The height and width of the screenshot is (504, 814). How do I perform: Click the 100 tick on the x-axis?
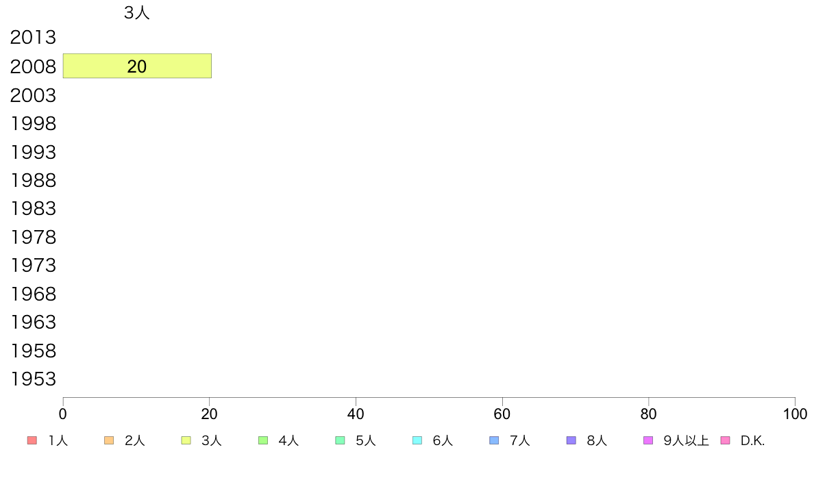(795, 414)
